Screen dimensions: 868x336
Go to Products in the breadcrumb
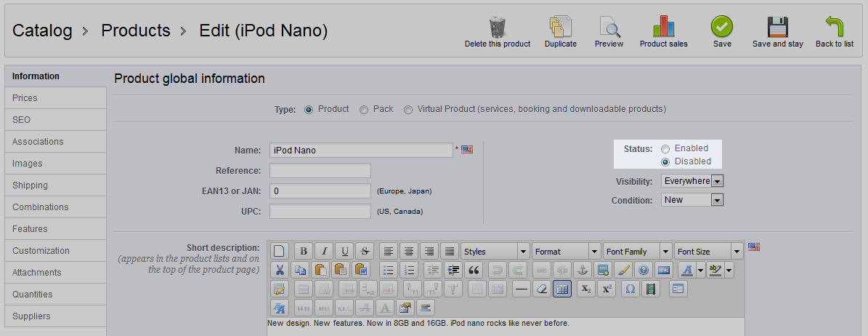click(x=136, y=30)
